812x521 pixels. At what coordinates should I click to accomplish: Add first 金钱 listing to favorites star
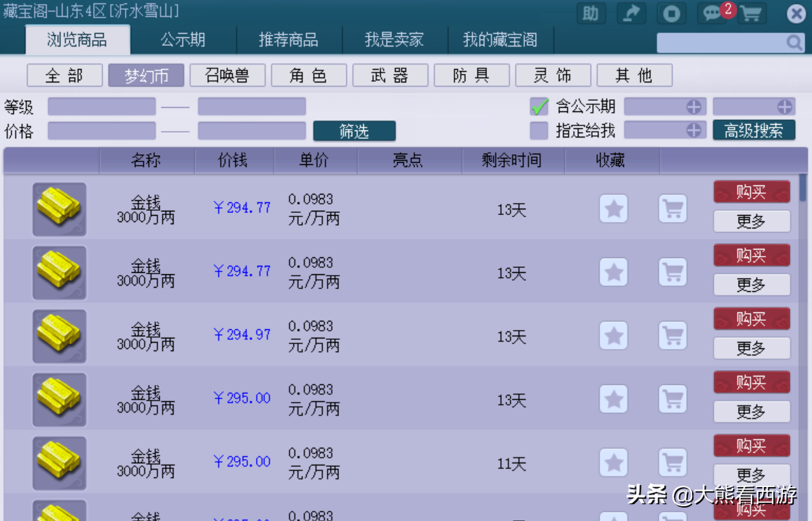point(613,209)
